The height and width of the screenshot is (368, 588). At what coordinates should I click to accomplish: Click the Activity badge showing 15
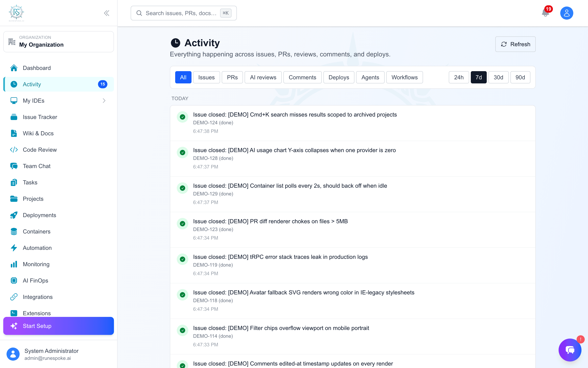coord(102,84)
